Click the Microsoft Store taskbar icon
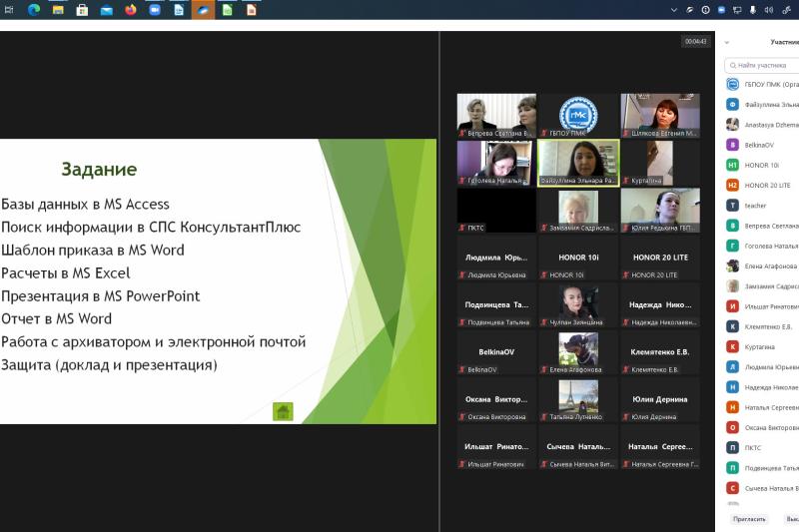799x532 pixels. [x=82, y=10]
